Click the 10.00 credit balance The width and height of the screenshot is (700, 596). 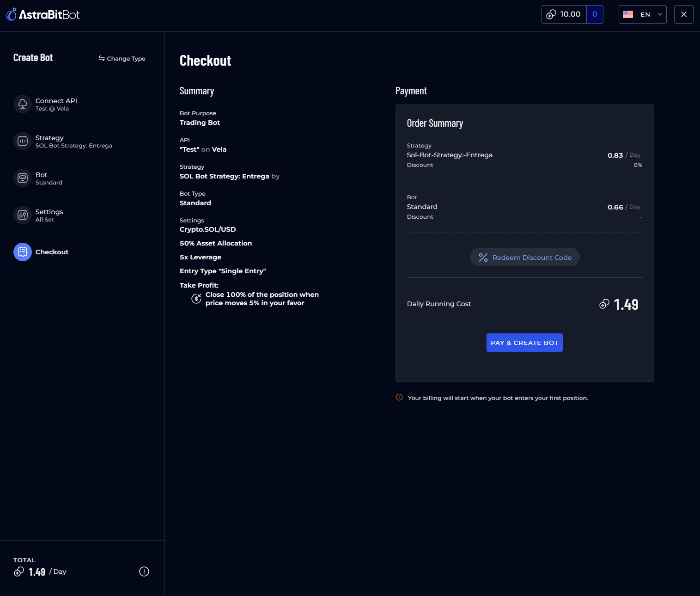(x=570, y=14)
